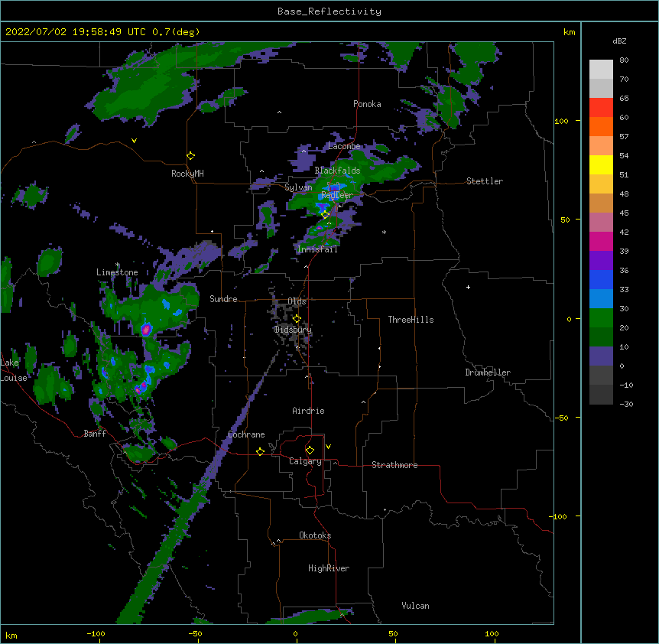Click the yellow V marker northeast of Calgary
The image size is (659, 644).
pos(328,447)
